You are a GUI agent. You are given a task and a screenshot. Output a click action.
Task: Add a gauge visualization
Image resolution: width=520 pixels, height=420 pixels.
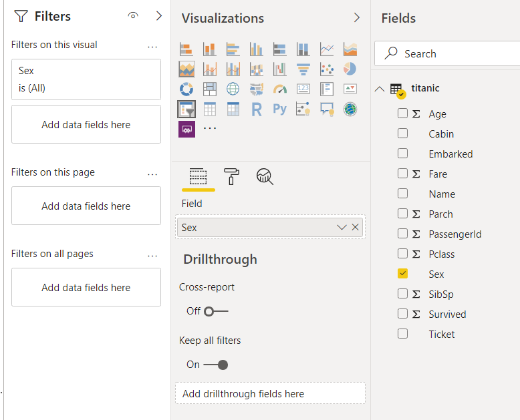[280, 89]
